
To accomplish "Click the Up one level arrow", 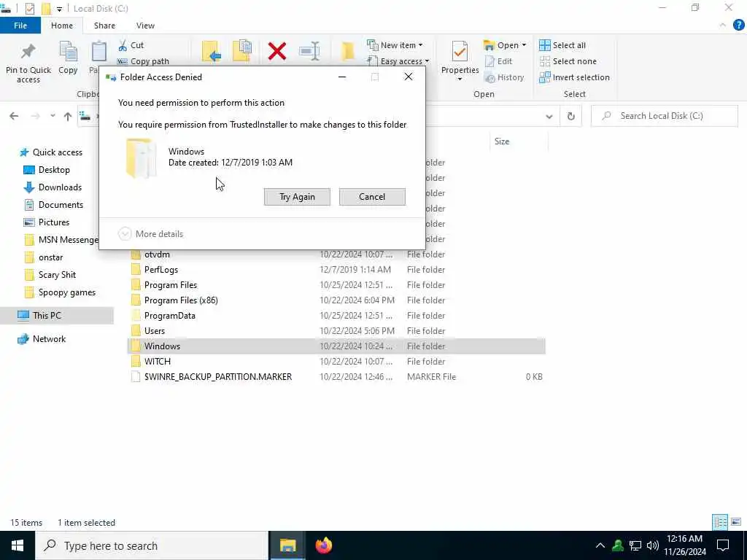I will click(x=68, y=116).
